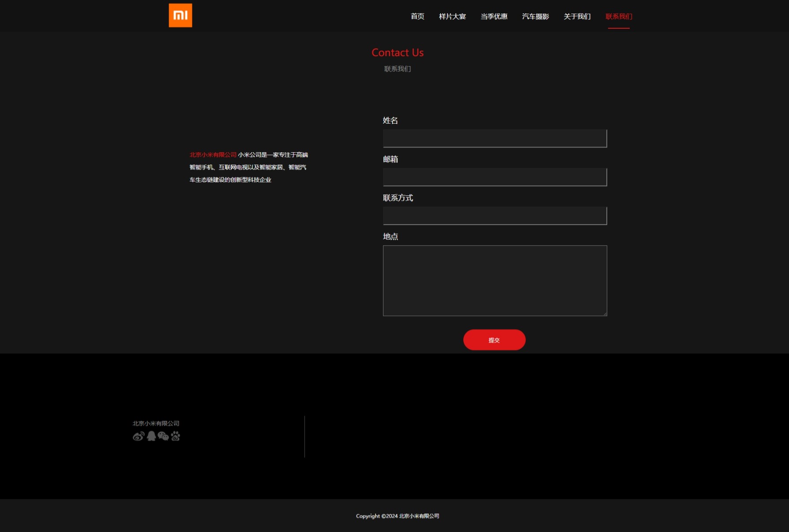The width and height of the screenshot is (789, 532).
Task: Focus the 邮箱 input field
Action: [495, 177]
